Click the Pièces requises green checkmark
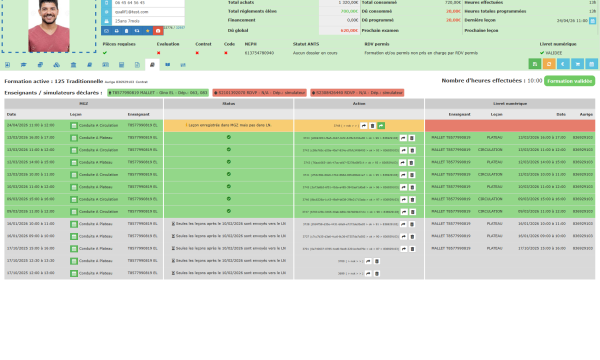This screenshot has height=360, width=600. point(105,53)
